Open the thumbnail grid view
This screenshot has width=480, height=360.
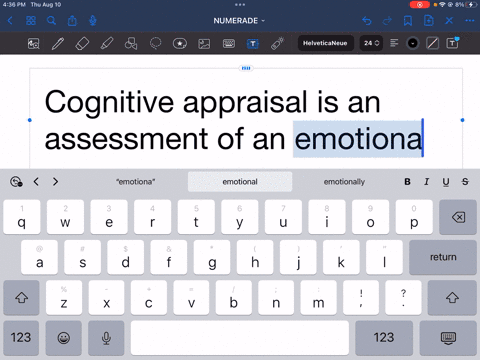click(31, 21)
